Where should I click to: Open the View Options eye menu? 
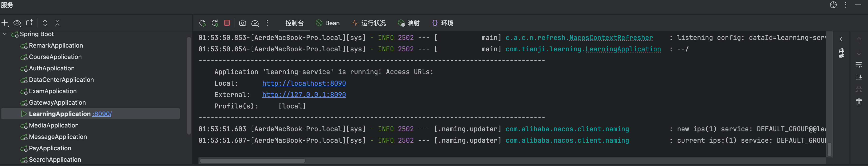click(x=17, y=23)
